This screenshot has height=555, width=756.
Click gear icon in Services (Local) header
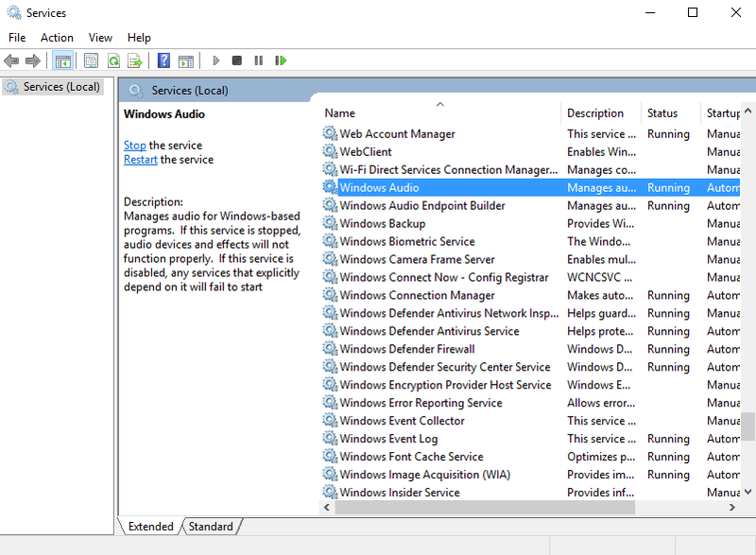pos(136,90)
